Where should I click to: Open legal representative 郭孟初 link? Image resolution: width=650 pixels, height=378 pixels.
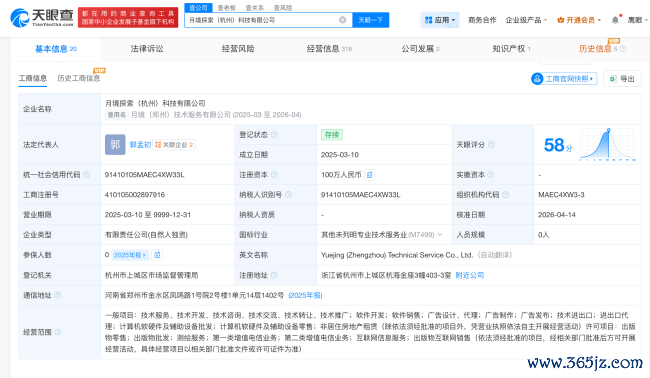tap(140, 145)
